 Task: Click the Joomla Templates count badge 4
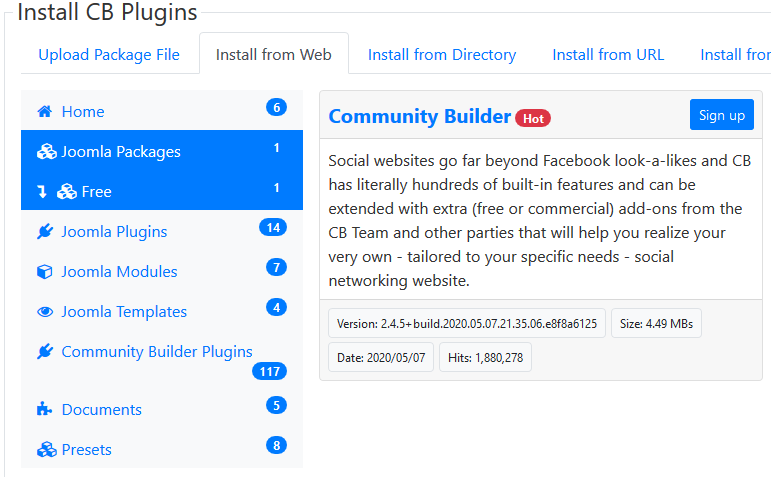276,307
